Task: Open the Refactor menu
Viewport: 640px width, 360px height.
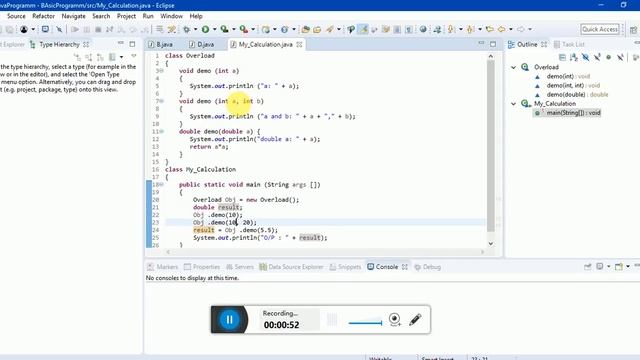Action: 43,16
